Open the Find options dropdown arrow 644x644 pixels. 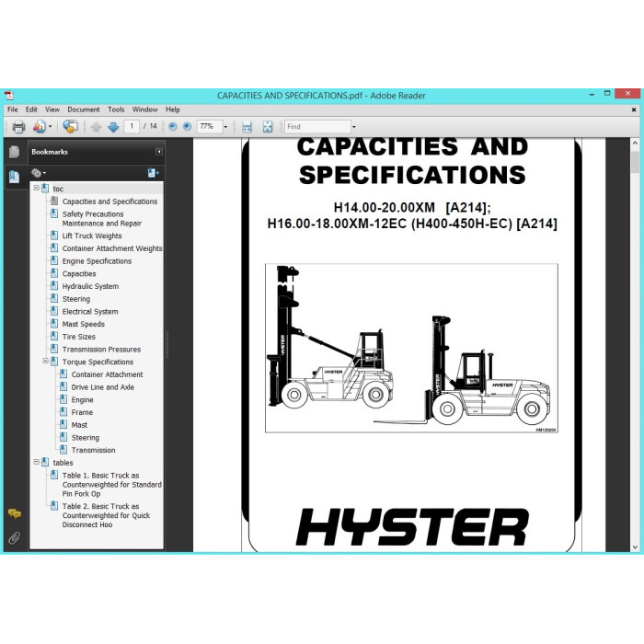coord(353,127)
